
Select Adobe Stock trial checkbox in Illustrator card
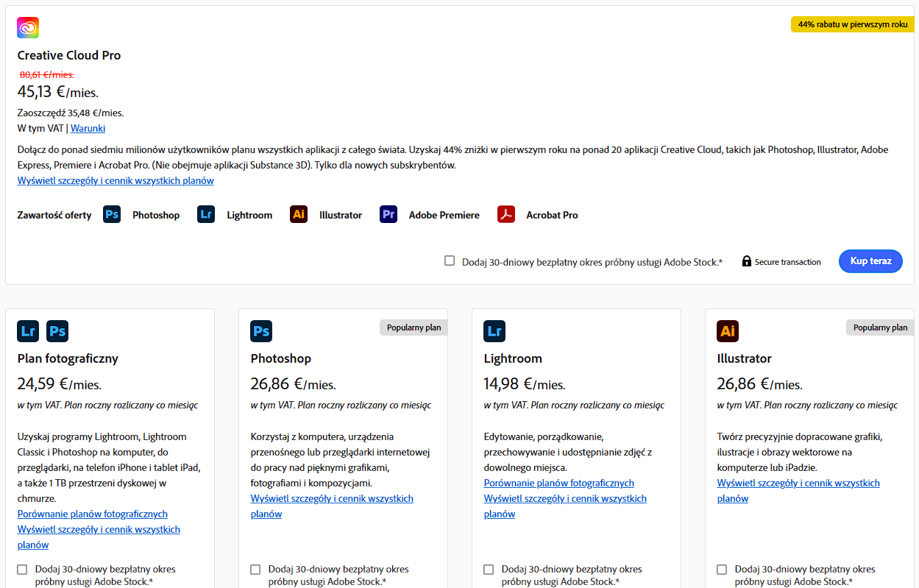pyautogui.click(x=722, y=570)
